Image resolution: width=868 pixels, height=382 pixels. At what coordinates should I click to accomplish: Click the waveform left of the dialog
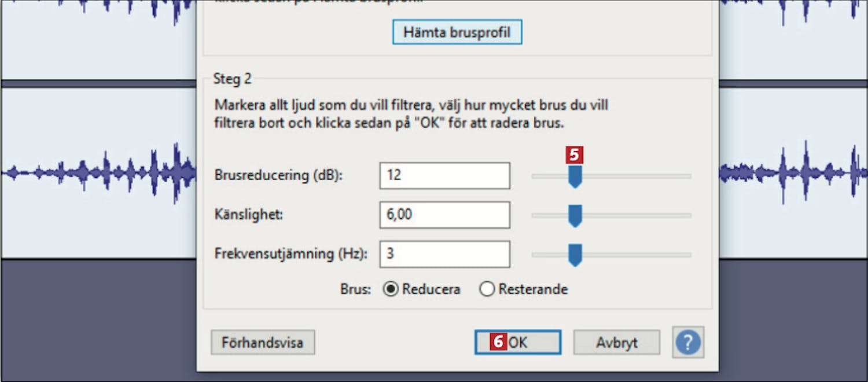pos(98,172)
